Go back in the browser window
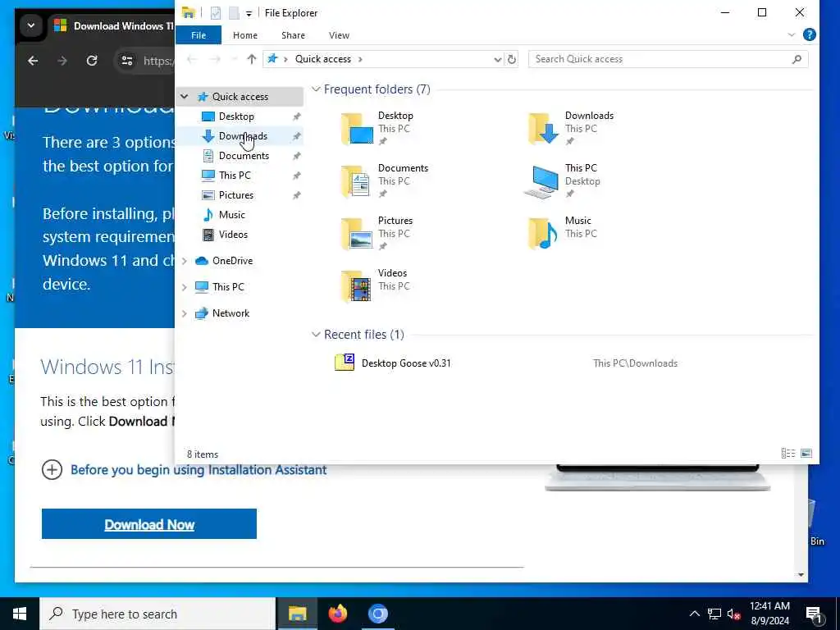Image resolution: width=840 pixels, height=630 pixels. 33,61
